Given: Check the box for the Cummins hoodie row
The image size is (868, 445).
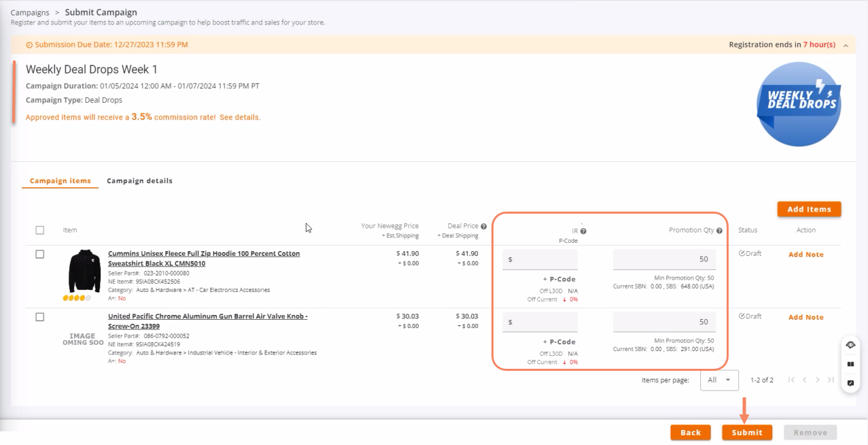Looking at the screenshot, I should click(40, 254).
